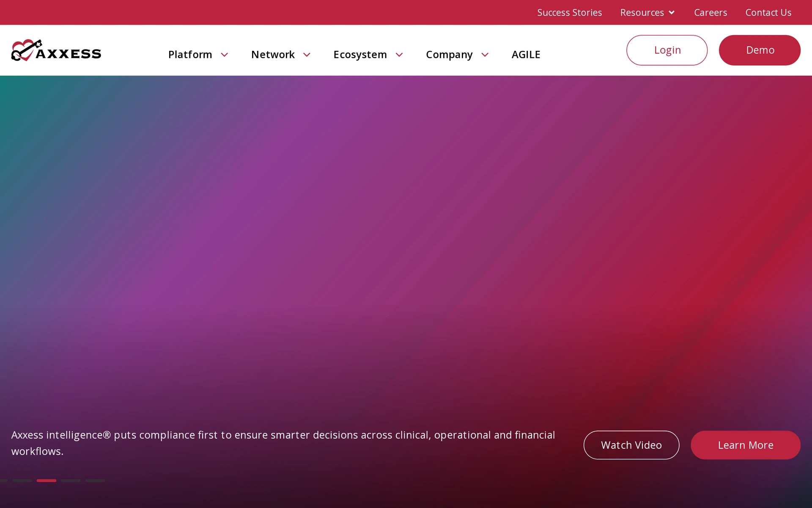812x508 pixels.
Task: Visit the Careers page
Action: point(710,13)
